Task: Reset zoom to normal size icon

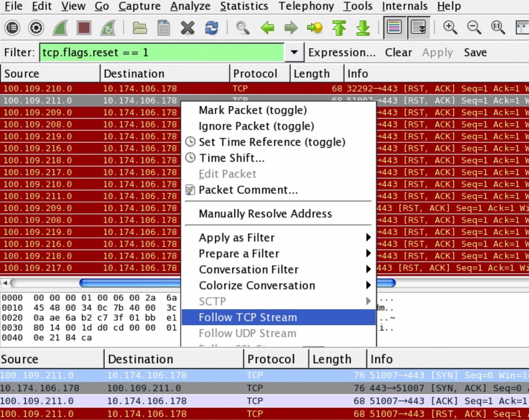Action: coord(498,28)
